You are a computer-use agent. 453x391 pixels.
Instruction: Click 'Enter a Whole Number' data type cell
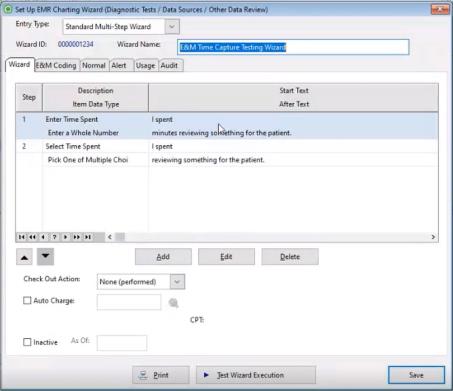point(83,133)
